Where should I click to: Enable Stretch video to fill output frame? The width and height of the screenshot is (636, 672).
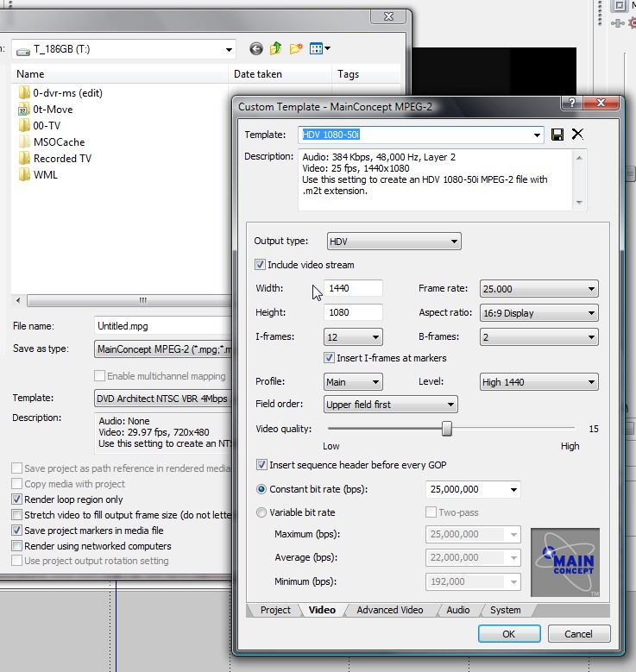coord(16,515)
